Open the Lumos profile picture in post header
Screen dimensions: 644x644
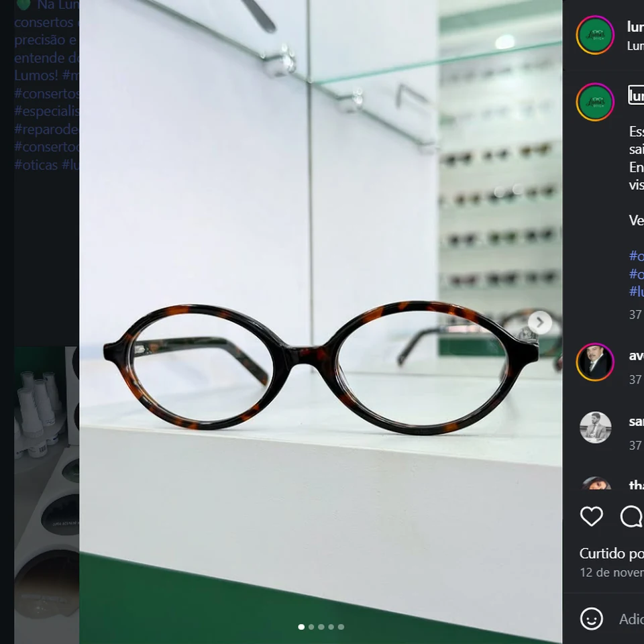point(595,35)
